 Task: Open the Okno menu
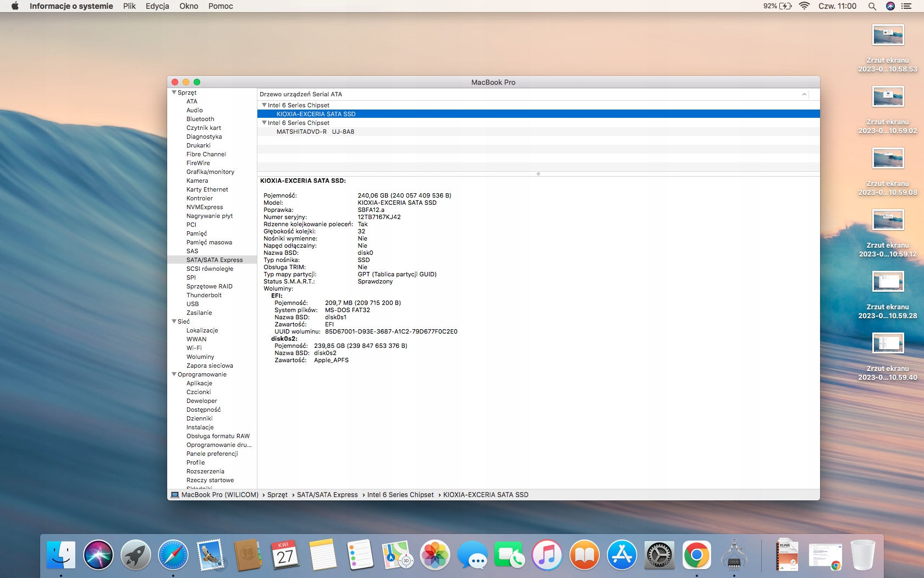(x=189, y=6)
